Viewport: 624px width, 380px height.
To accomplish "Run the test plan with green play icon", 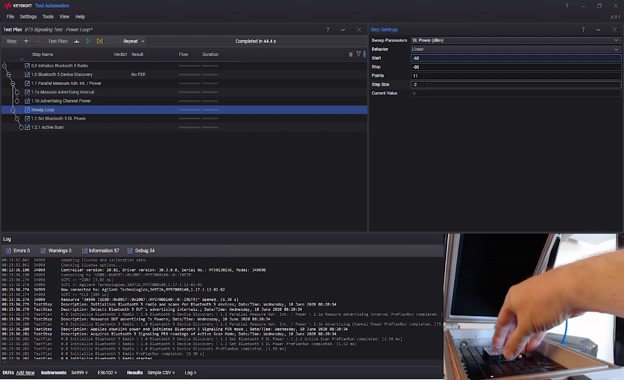I will tap(88, 41).
